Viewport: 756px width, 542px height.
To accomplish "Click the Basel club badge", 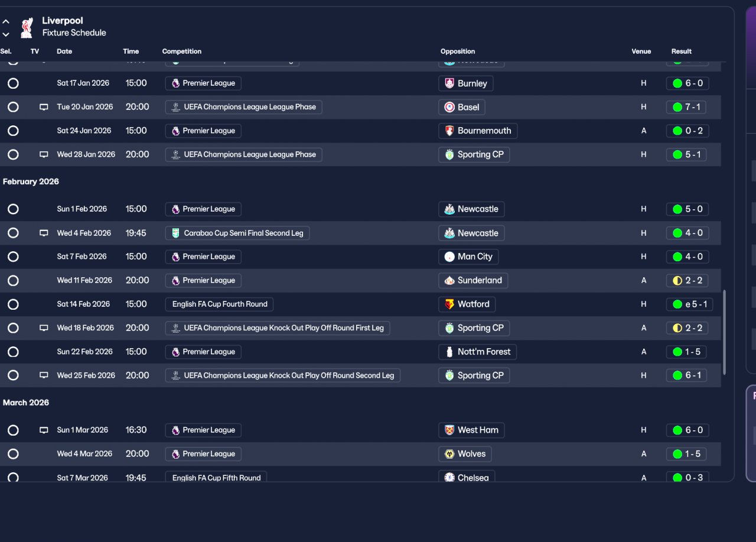I will 449,107.
